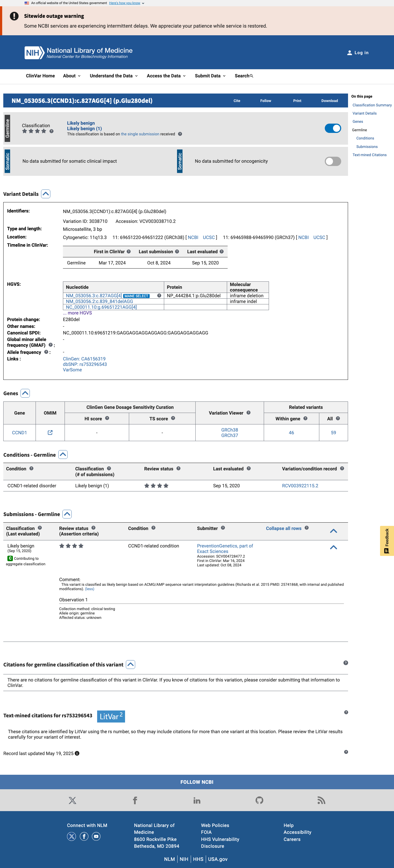
Task: Click circled Facebook icon under Connect with NLM
Action: [x=84, y=836]
